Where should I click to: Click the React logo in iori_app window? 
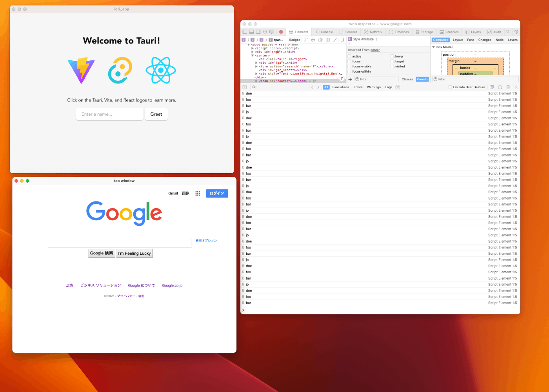tap(161, 70)
